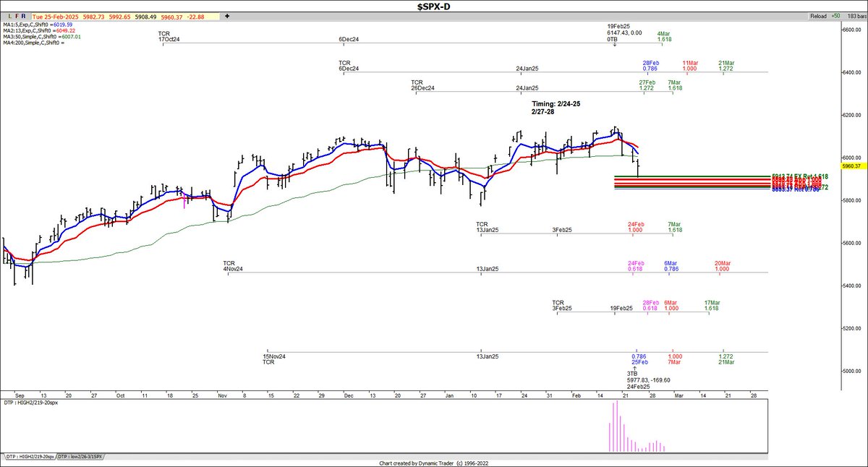Screen dimensions: 868x467
Task: Click the 19Feb25 top marker label
Action: 618,26
